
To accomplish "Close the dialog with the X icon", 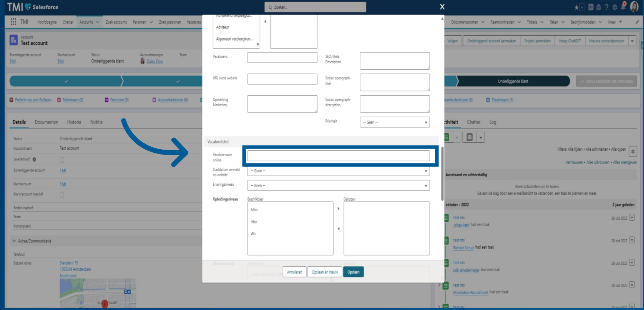I will (x=442, y=7).
